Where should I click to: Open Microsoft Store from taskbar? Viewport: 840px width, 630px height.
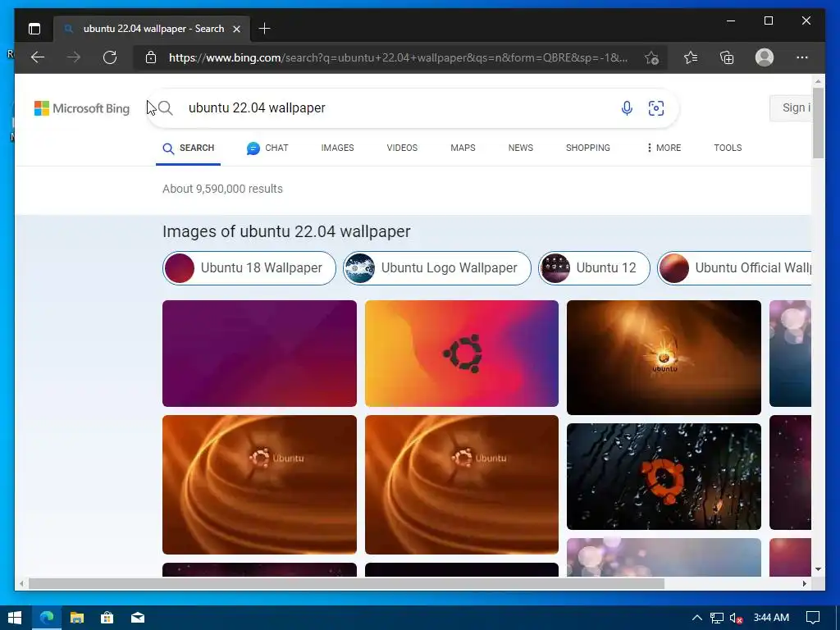coord(107,618)
